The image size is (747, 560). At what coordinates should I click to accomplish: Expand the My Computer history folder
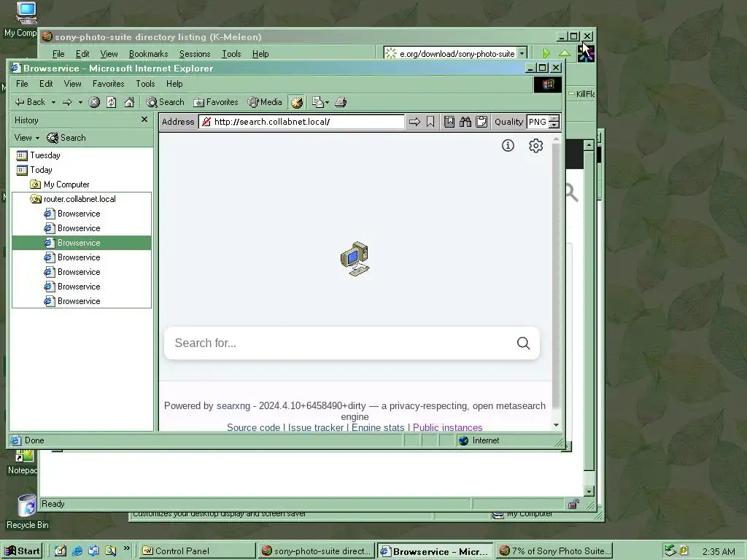(60, 184)
